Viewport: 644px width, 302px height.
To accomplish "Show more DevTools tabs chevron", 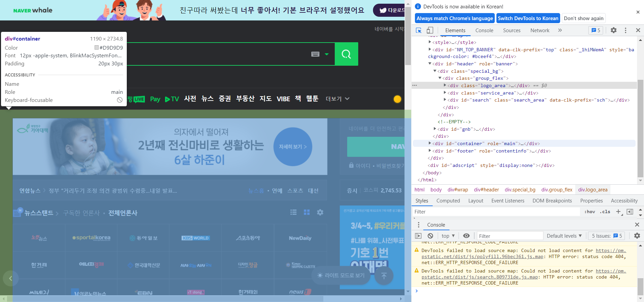I will pos(560,30).
